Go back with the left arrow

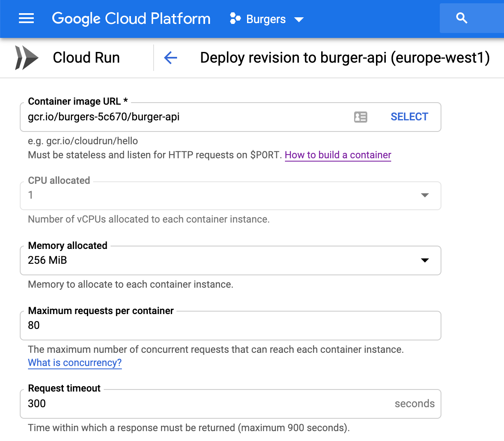point(170,58)
